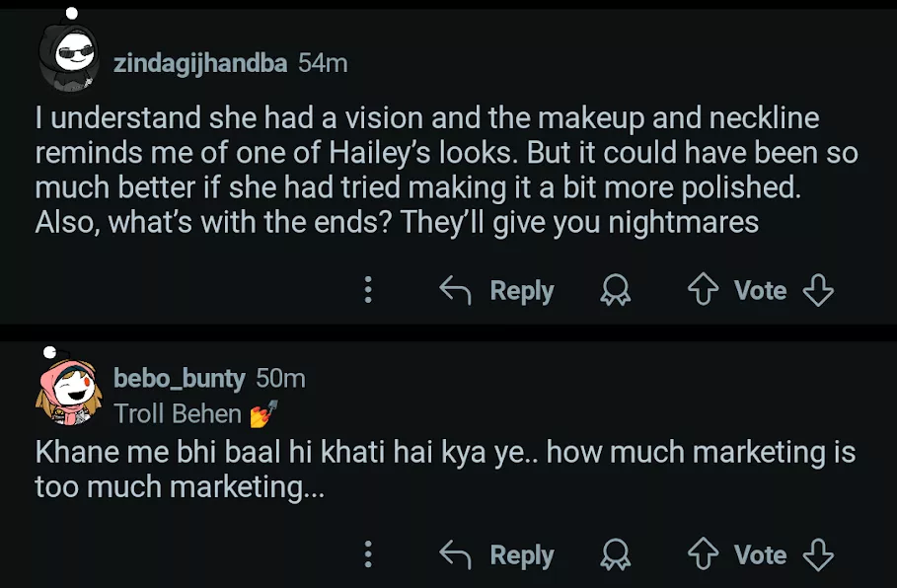Click the Troll Behen user flair

(178, 413)
